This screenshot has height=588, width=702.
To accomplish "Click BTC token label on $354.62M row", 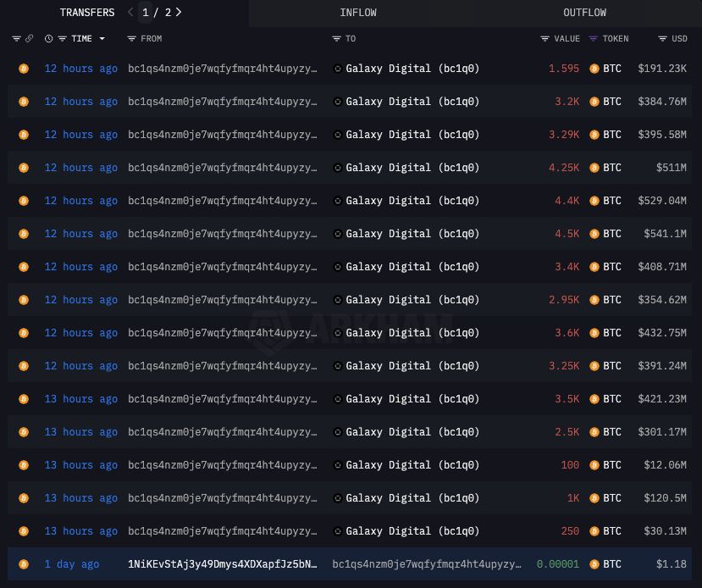I will click(x=612, y=300).
